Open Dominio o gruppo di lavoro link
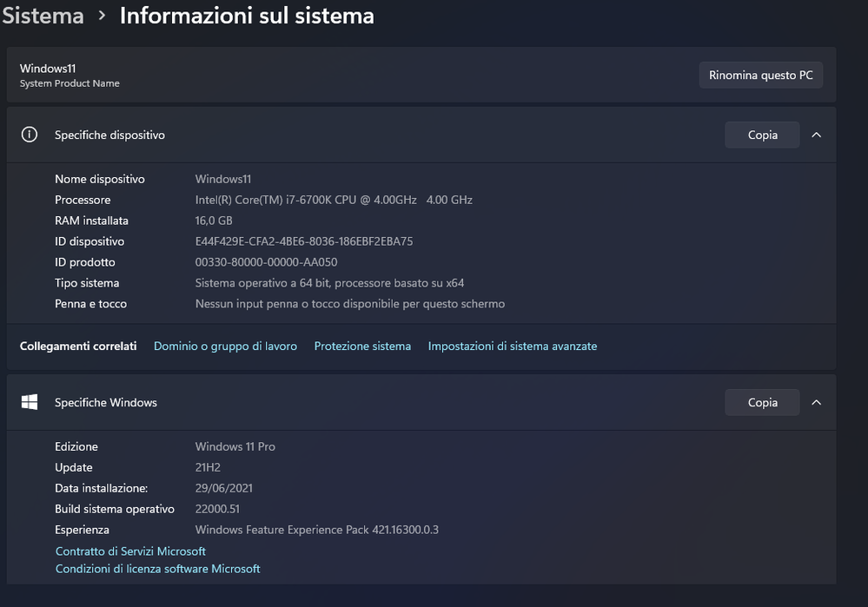The height and width of the screenshot is (607, 868). tap(225, 346)
